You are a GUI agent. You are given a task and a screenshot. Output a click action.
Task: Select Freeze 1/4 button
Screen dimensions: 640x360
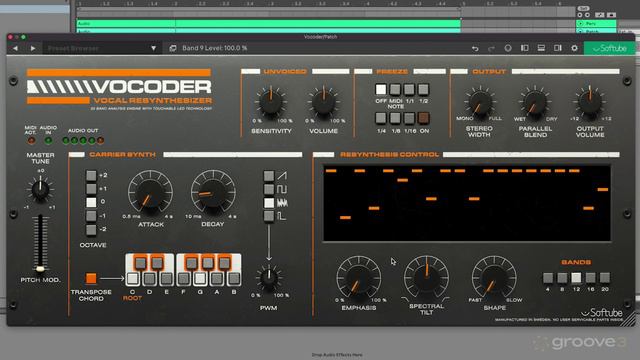(x=380, y=118)
